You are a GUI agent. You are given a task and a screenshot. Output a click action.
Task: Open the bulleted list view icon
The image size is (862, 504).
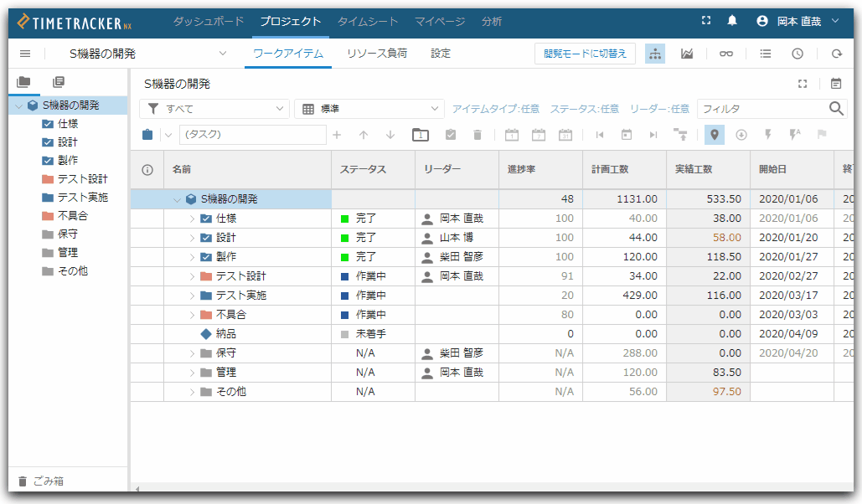[x=766, y=54]
